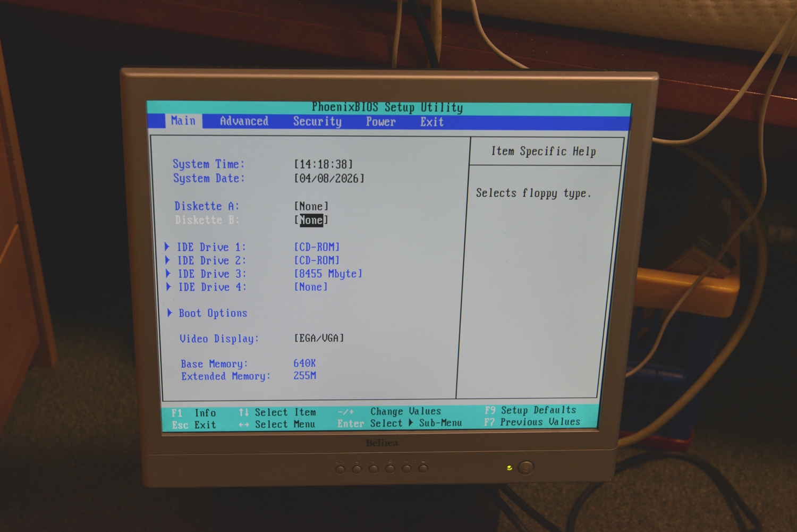Click the Exit menu entry
The height and width of the screenshot is (532, 797).
point(431,122)
